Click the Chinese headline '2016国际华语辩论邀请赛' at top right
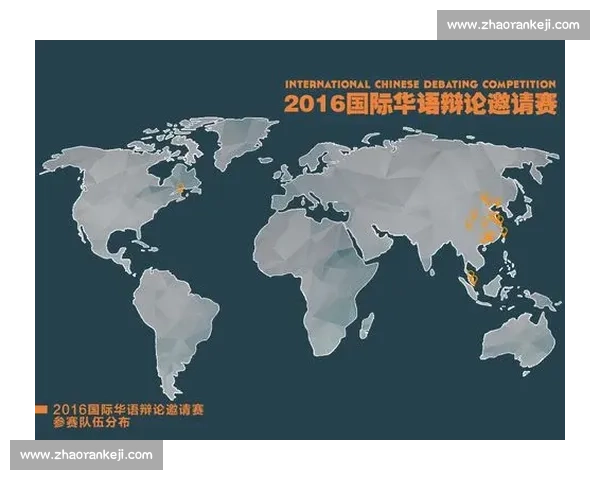Screen dimensions: 600x480 (x=420, y=104)
